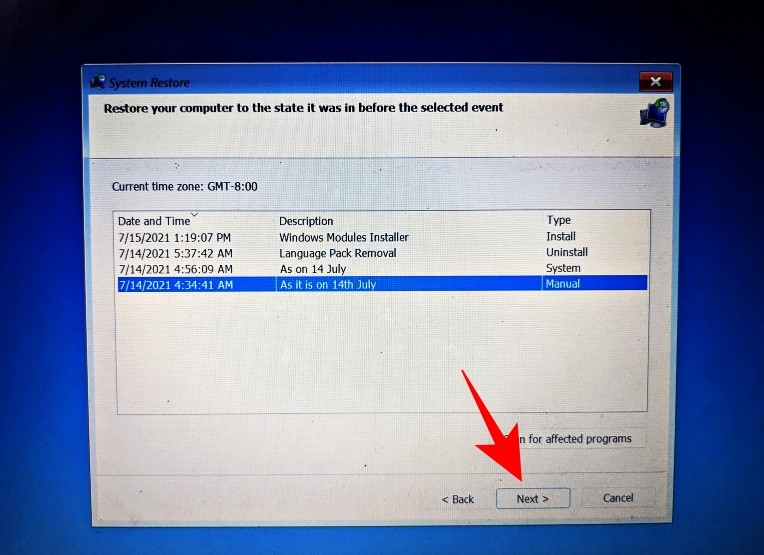Click the 7/14/2021 5:37:42 AM date cell
Viewport: 764px width, 555px height.
tap(175, 253)
